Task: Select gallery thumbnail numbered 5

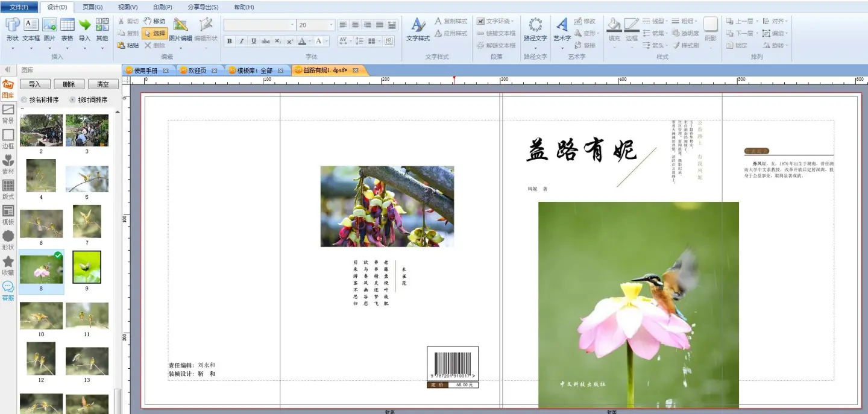Action: point(87,179)
